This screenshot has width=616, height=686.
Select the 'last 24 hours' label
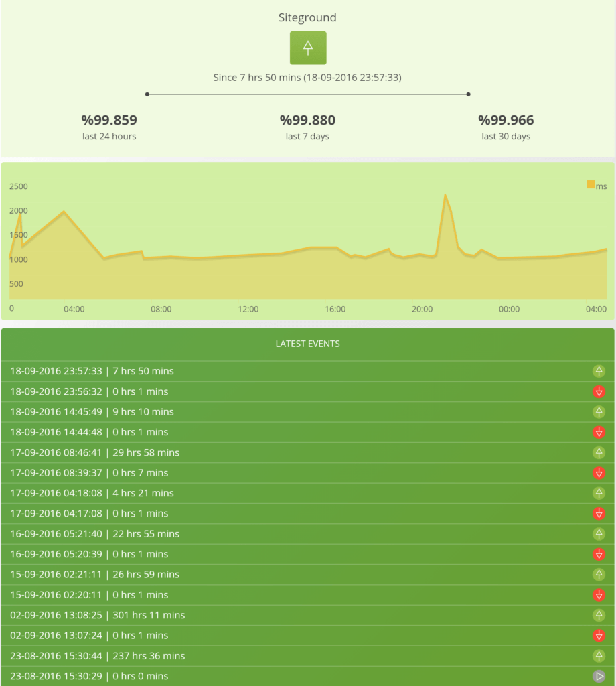109,137
